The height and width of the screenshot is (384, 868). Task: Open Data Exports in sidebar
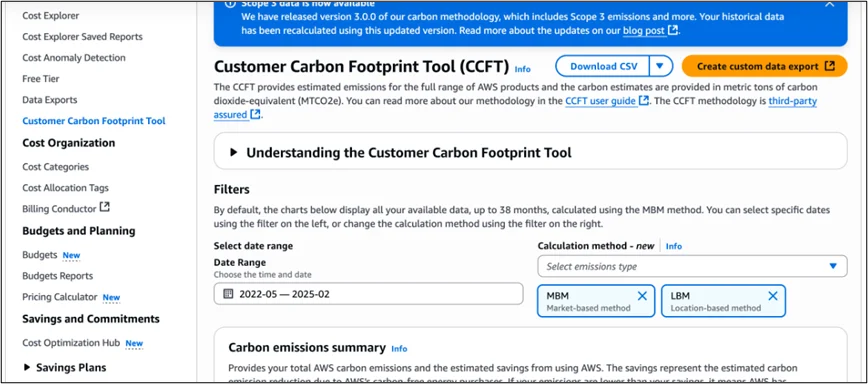pos(50,100)
